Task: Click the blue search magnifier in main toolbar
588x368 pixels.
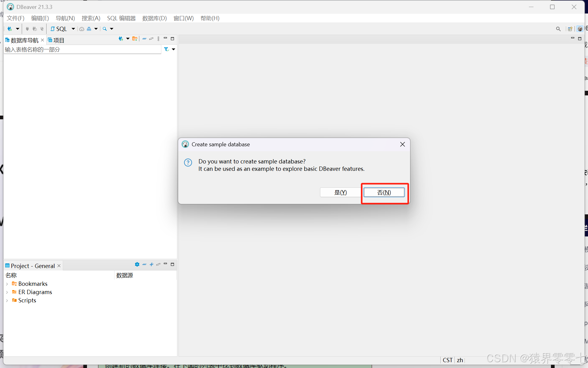Action: coord(105,29)
